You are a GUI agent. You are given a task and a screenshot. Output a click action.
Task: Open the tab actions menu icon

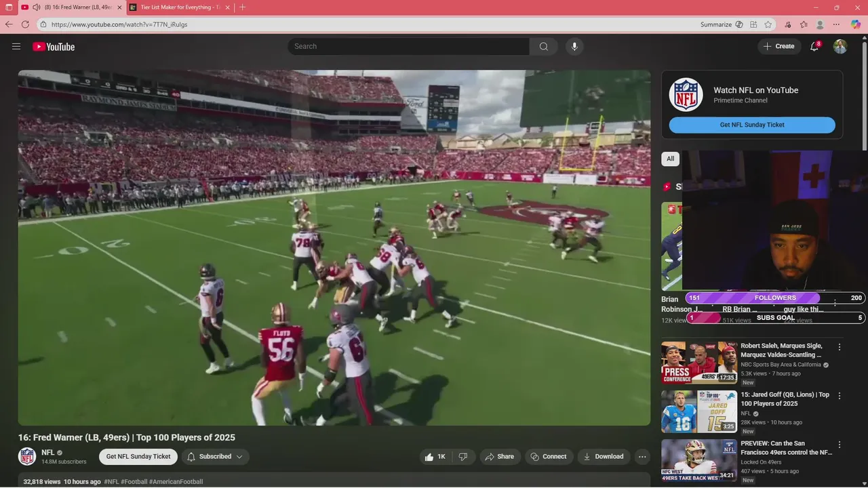click(x=9, y=7)
